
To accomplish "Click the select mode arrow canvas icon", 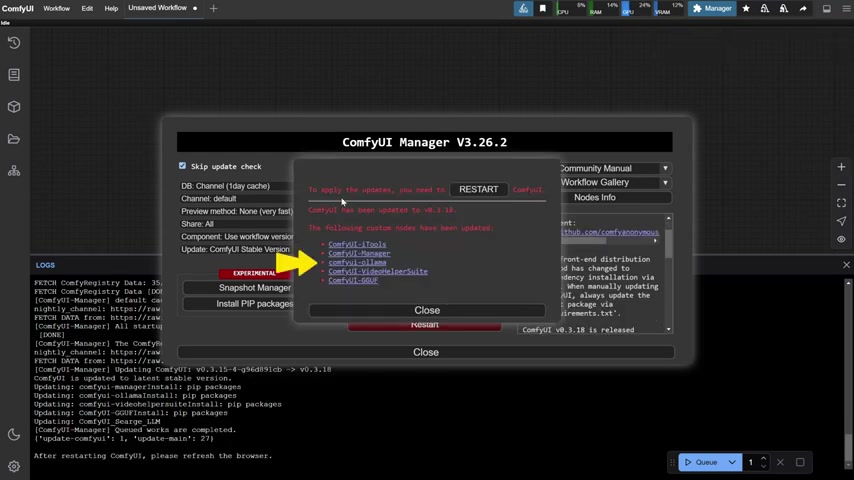I will 841,221.
